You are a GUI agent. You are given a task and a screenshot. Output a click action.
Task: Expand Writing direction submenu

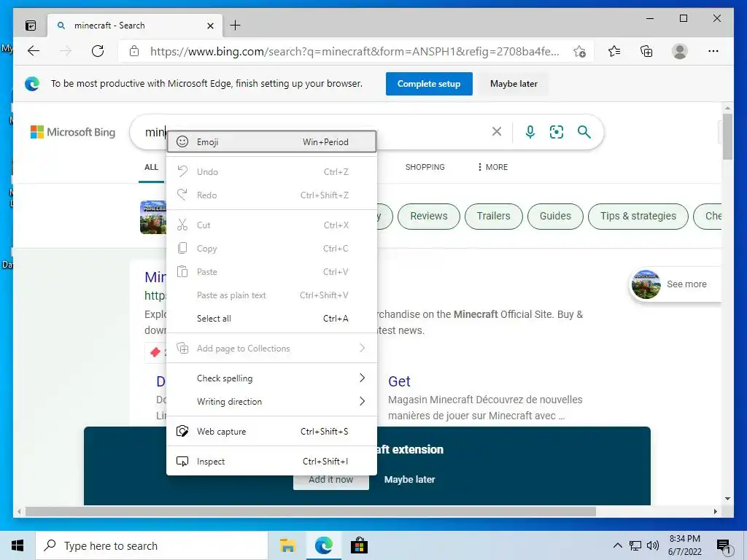point(271,402)
